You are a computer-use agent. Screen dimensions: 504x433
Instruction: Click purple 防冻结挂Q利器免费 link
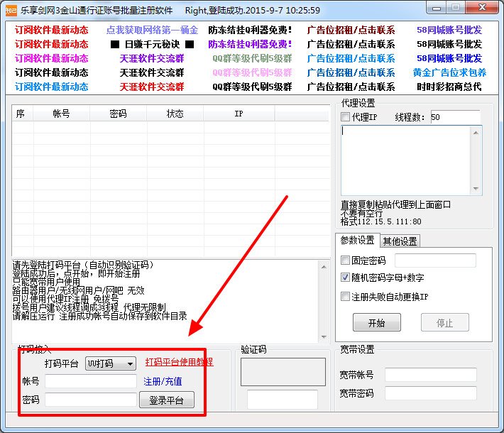click(x=250, y=44)
